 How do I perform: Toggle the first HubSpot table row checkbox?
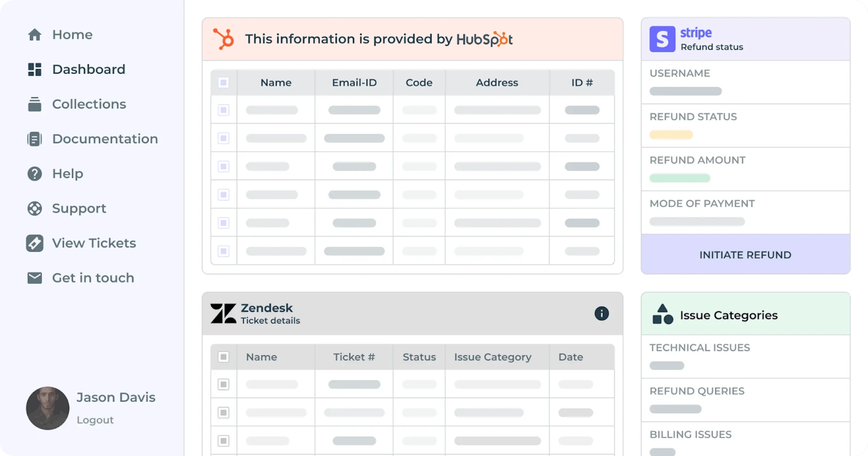tap(223, 110)
